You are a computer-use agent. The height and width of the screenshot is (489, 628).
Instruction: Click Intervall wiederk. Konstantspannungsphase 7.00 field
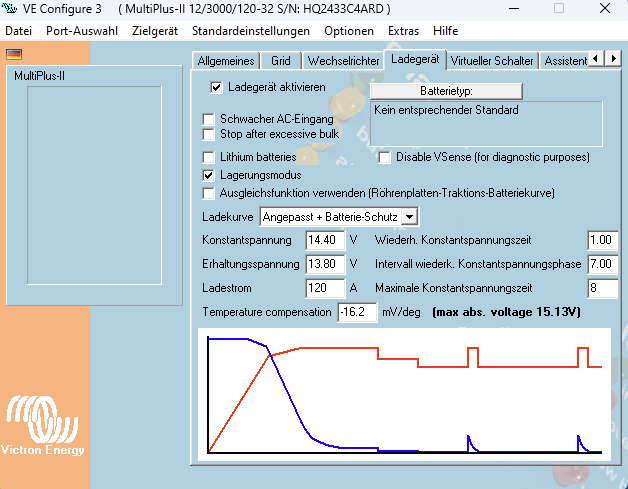[602, 264]
